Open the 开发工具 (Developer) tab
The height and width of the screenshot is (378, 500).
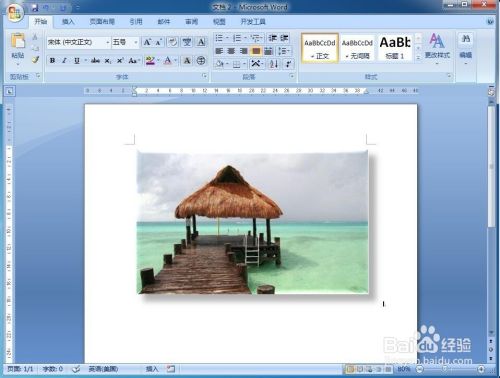click(253, 22)
